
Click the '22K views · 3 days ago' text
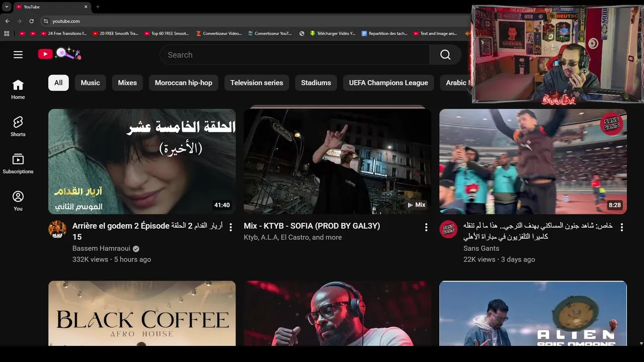point(499,259)
